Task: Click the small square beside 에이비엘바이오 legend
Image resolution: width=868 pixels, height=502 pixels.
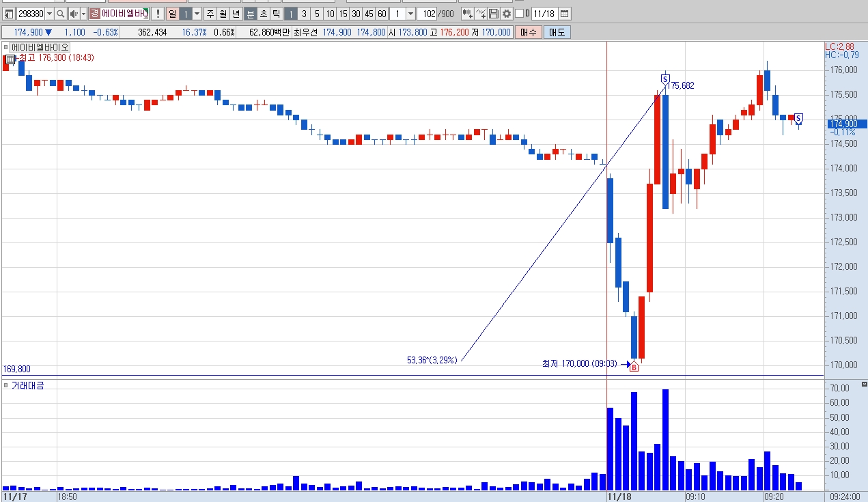Action: click(x=6, y=48)
